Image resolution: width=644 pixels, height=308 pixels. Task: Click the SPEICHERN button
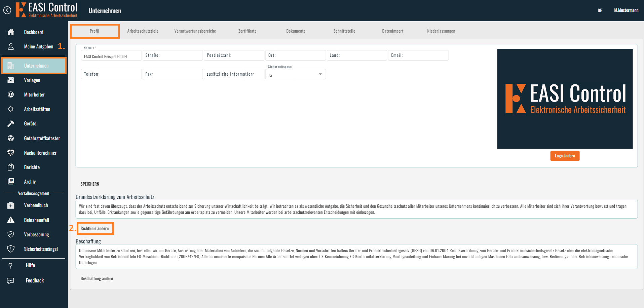point(90,184)
